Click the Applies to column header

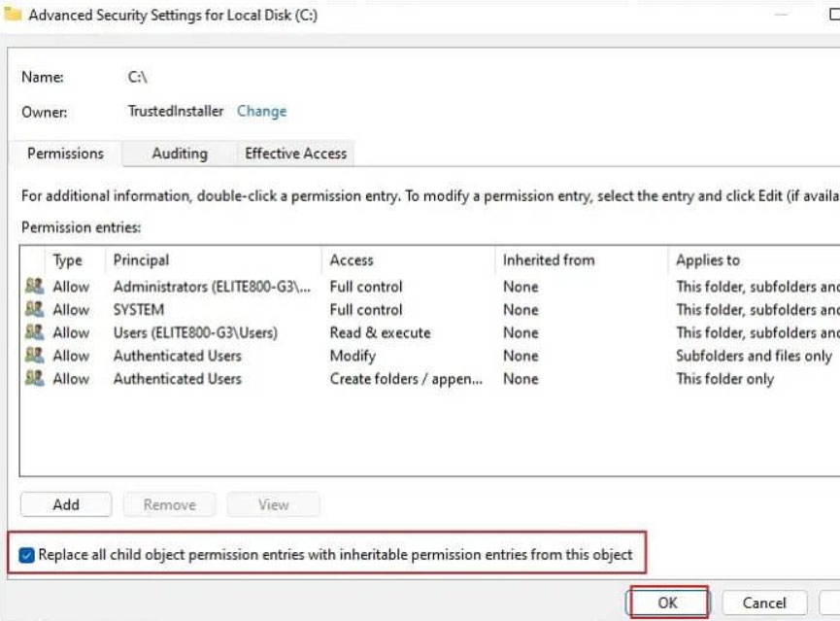pos(755,260)
